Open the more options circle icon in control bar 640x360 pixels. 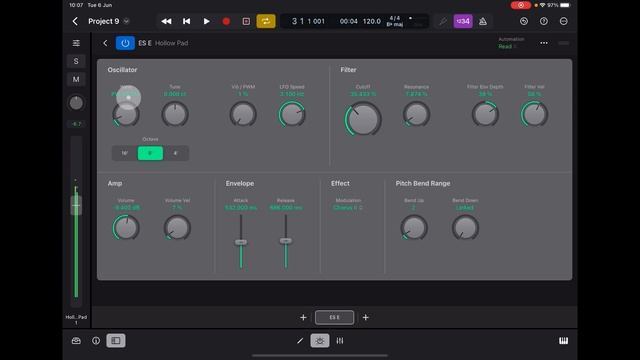coord(564,21)
